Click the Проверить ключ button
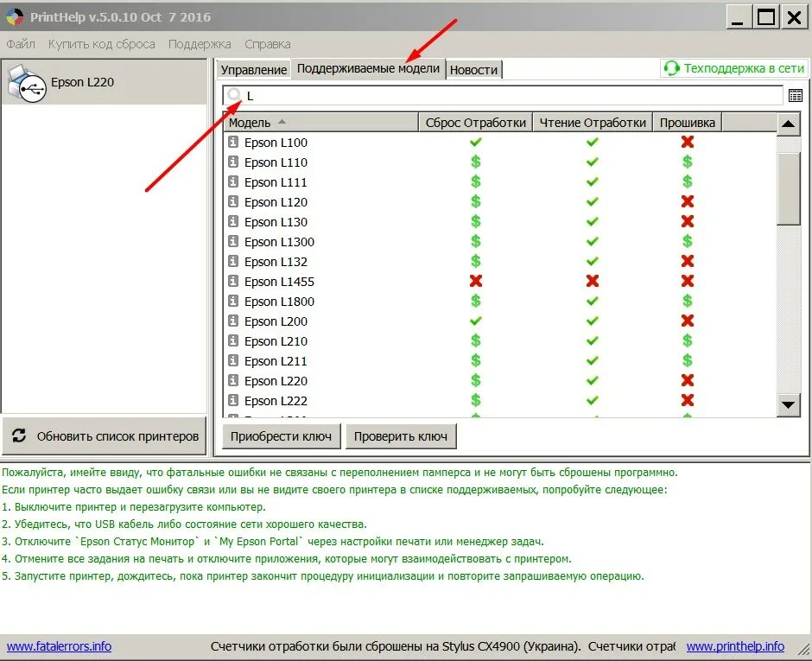 (x=400, y=436)
